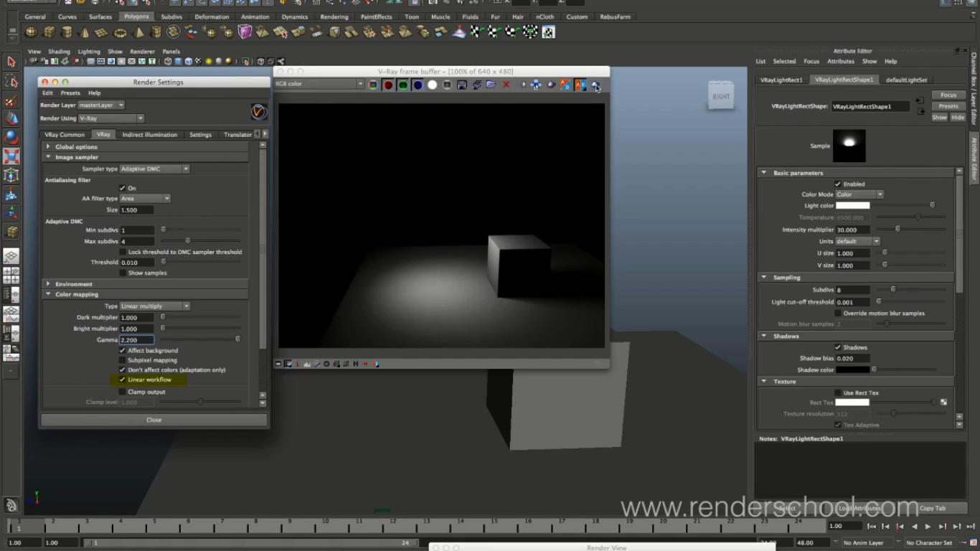
Task: Expand the Global options section
Action: click(48, 146)
